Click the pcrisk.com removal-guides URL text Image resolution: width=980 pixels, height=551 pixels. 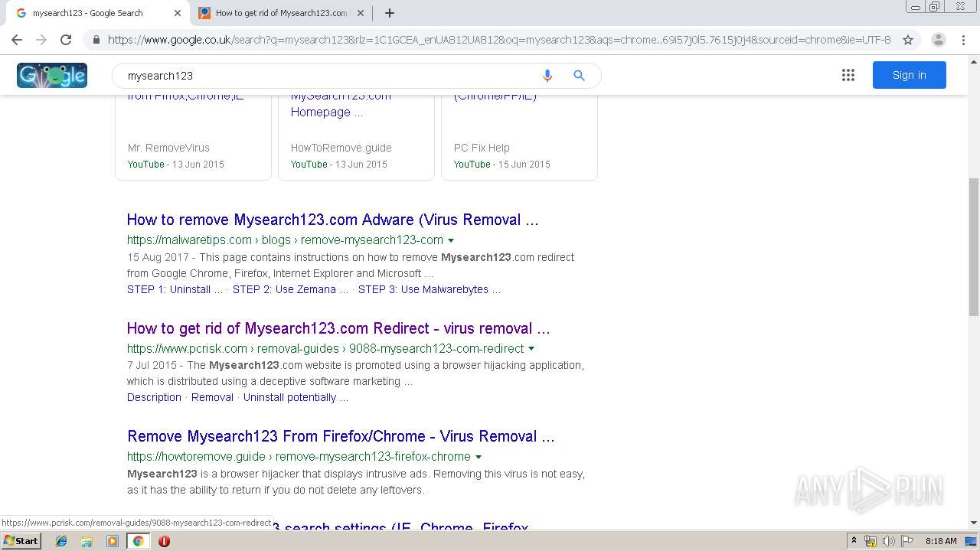[x=325, y=348]
